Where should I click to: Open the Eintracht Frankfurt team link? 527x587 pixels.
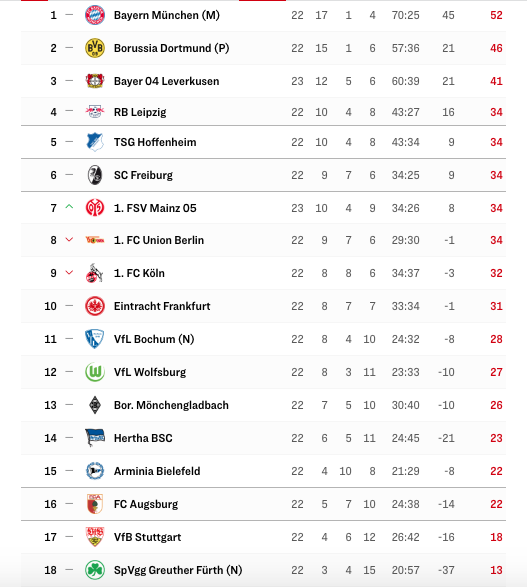[x=162, y=306]
